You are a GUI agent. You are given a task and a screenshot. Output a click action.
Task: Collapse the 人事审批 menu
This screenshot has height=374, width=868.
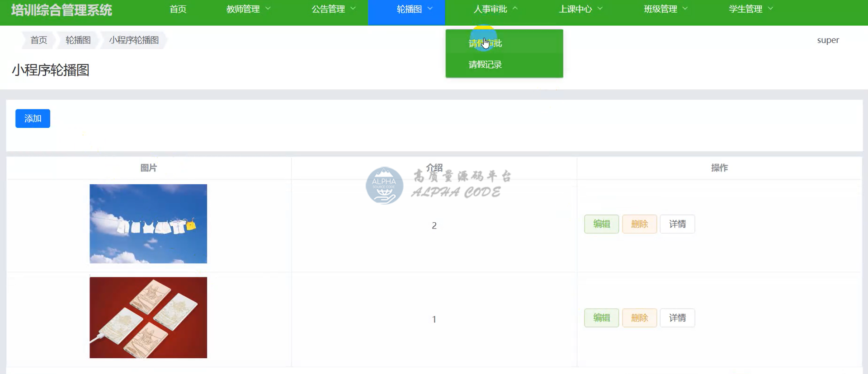[x=495, y=9]
